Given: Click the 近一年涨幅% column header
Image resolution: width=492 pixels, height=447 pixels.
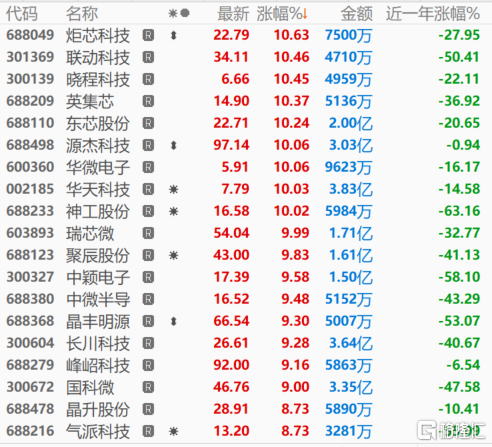Looking at the screenshot, I should (x=433, y=14).
